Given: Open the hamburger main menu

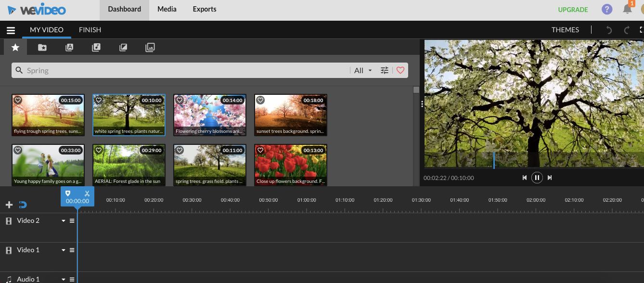Looking at the screenshot, I should click(11, 30).
